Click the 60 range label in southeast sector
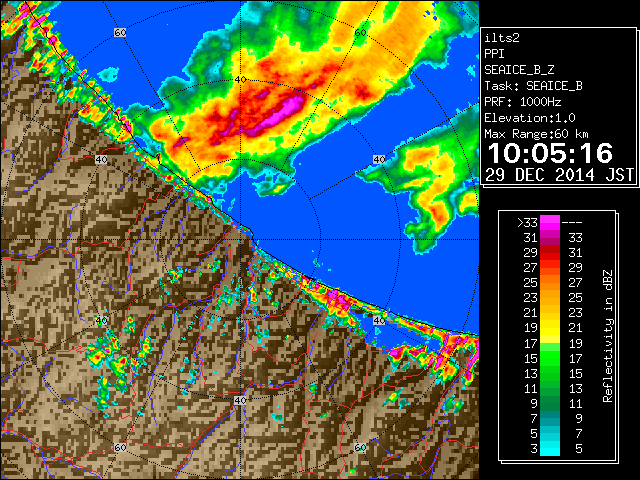 pos(360,447)
